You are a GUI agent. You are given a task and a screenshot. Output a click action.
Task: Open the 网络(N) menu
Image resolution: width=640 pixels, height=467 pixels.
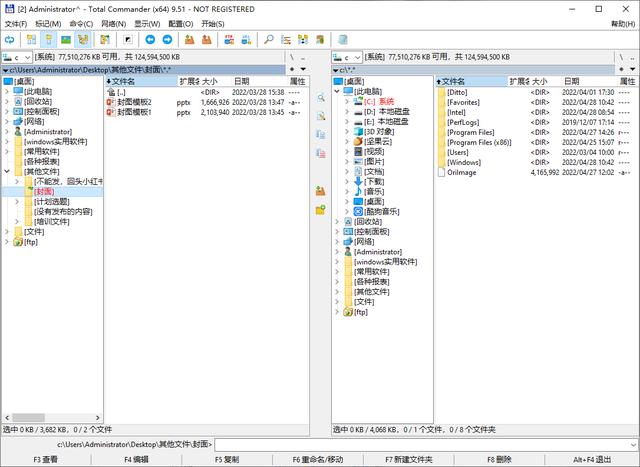(x=113, y=24)
